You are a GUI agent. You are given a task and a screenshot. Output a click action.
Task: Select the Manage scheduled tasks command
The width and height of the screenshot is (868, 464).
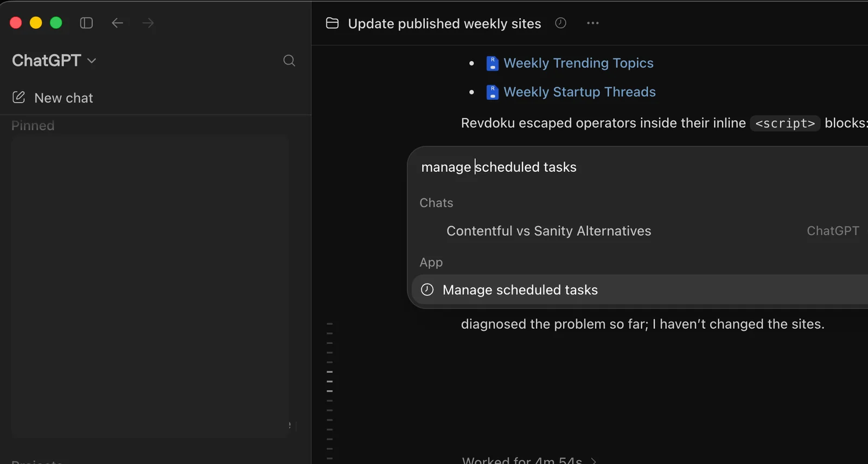click(640, 290)
